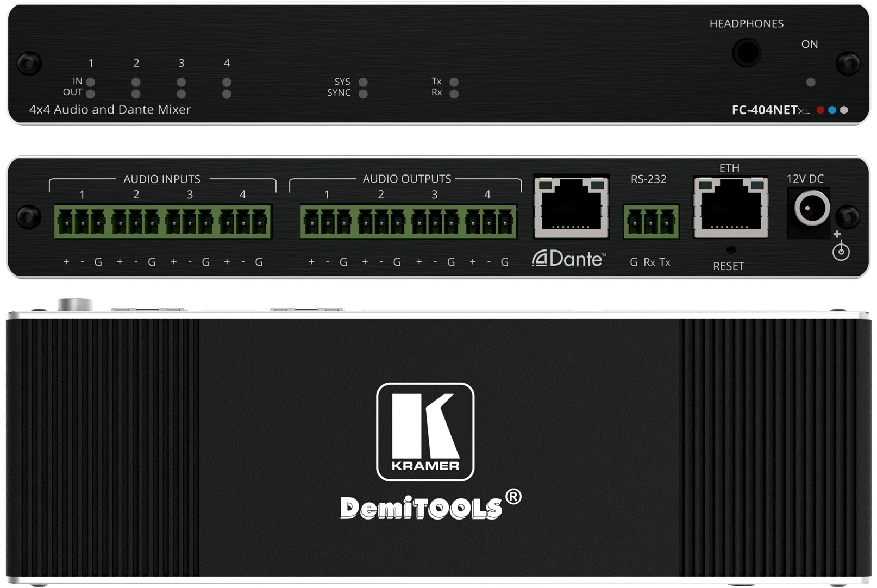Click the audio output 4 terminal block
Viewport: 877px width, 588px height.
(x=488, y=222)
